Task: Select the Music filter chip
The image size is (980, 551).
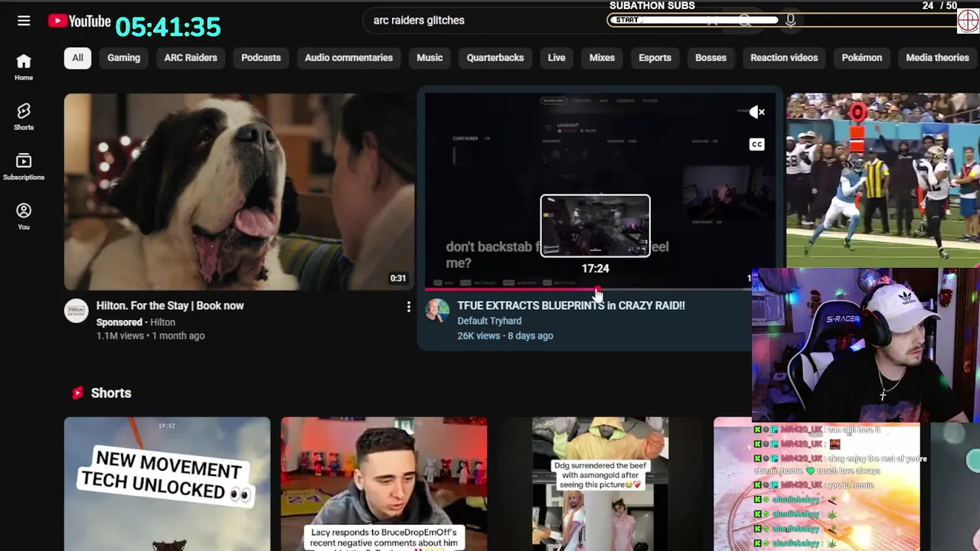Action: pos(430,57)
